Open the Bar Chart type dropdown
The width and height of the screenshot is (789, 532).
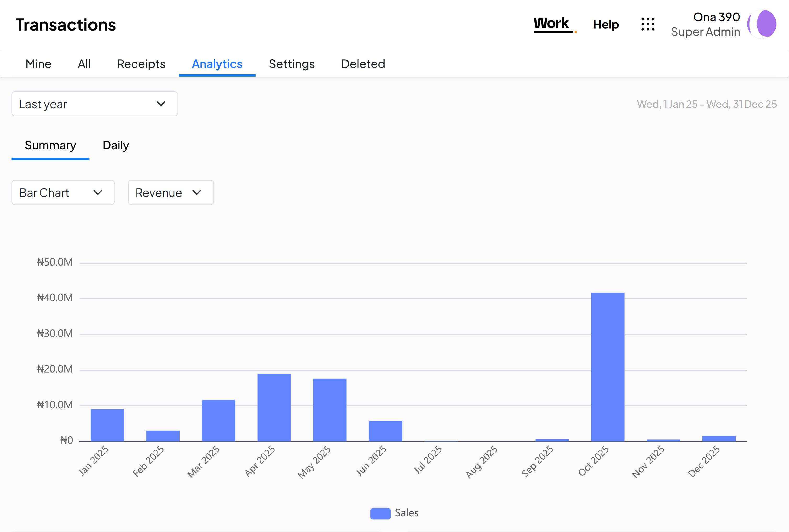click(63, 192)
